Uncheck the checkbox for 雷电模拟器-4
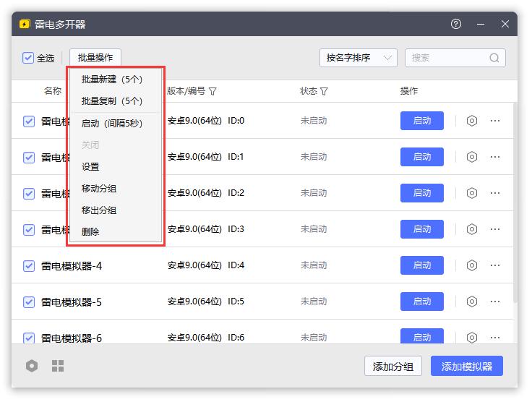Viewport: 532px width, 402px height. (x=29, y=267)
